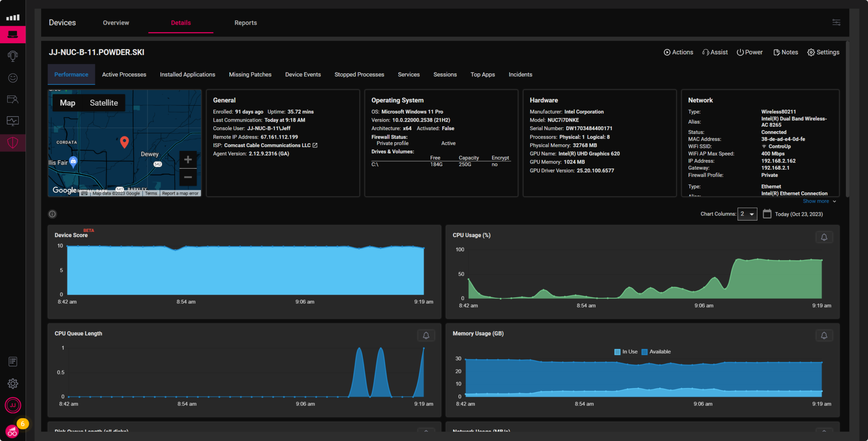The width and height of the screenshot is (868, 441).
Task: Open the Devices sidebar icon
Action: pos(13,34)
